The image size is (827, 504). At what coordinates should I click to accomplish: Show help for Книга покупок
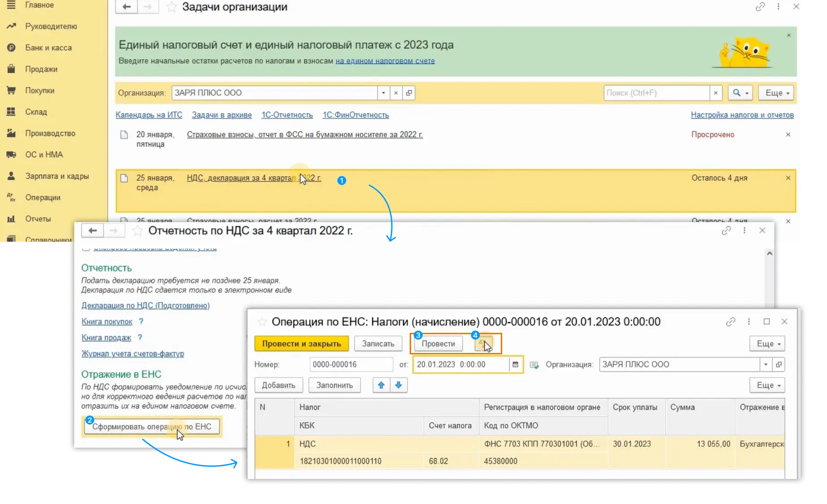click(141, 322)
